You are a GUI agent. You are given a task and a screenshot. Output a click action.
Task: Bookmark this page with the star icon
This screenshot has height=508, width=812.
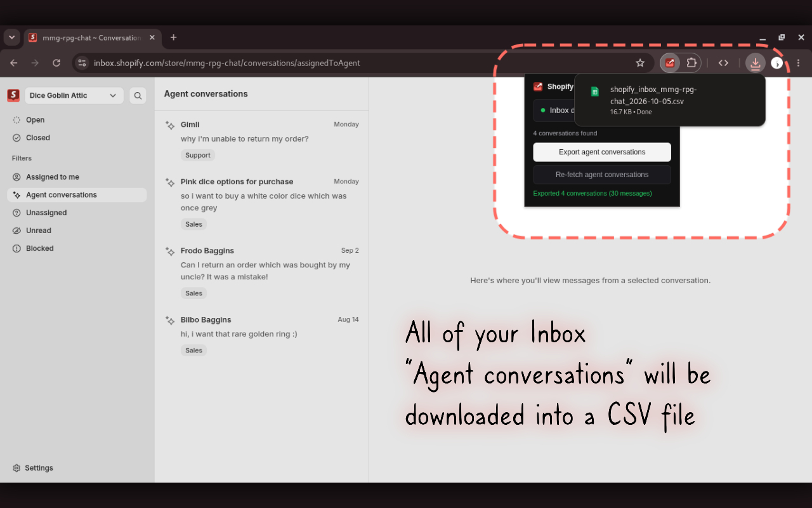[x=640, y=63]
